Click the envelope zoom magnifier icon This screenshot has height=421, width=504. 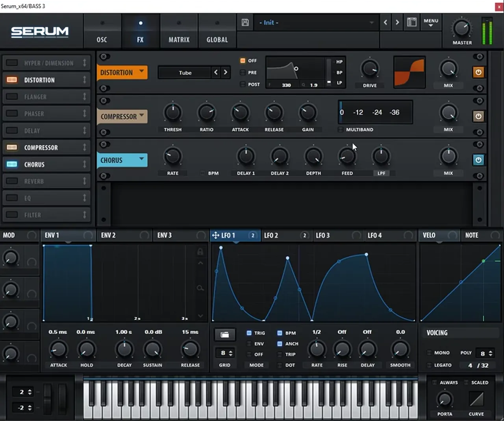[x=200, y=288]
